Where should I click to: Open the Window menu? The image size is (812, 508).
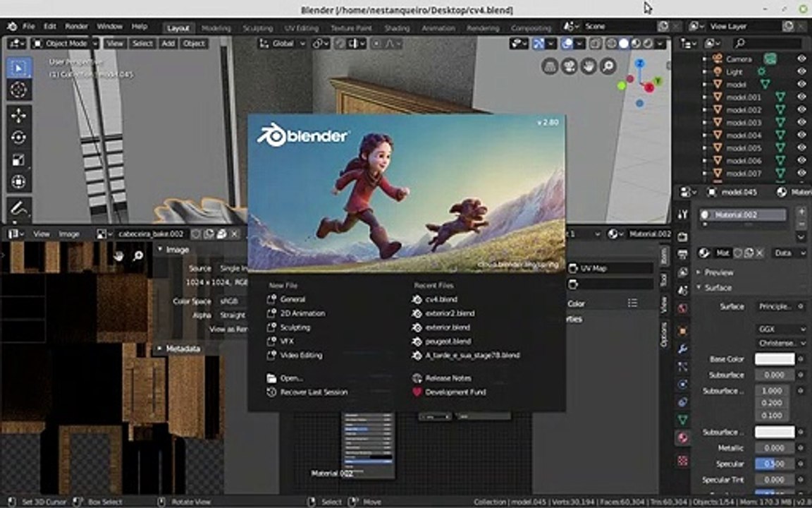pos(110,26)
